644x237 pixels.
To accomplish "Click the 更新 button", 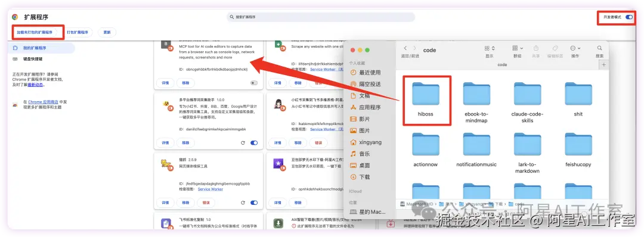I will coord(107,32).
